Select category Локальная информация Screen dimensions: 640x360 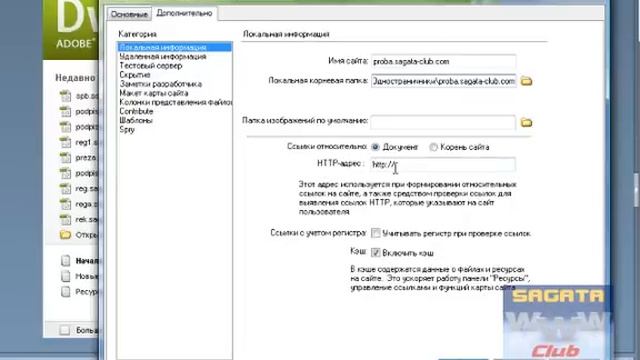[x=174, y=47]
